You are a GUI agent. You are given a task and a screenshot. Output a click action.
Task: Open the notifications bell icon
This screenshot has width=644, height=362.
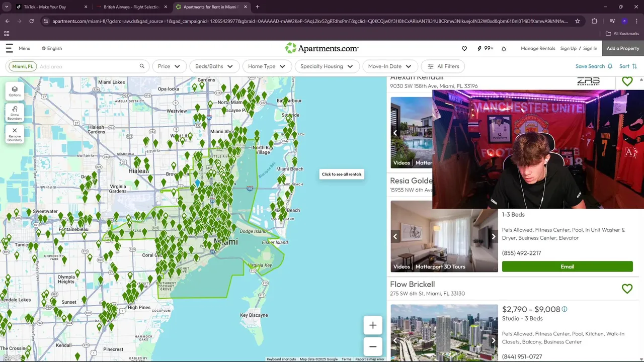(504, 48)
